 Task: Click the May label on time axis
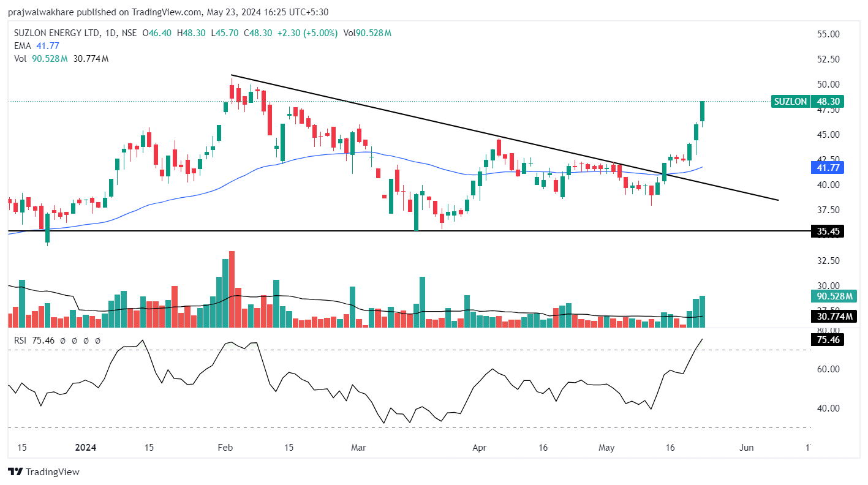(x=606, y=448)
